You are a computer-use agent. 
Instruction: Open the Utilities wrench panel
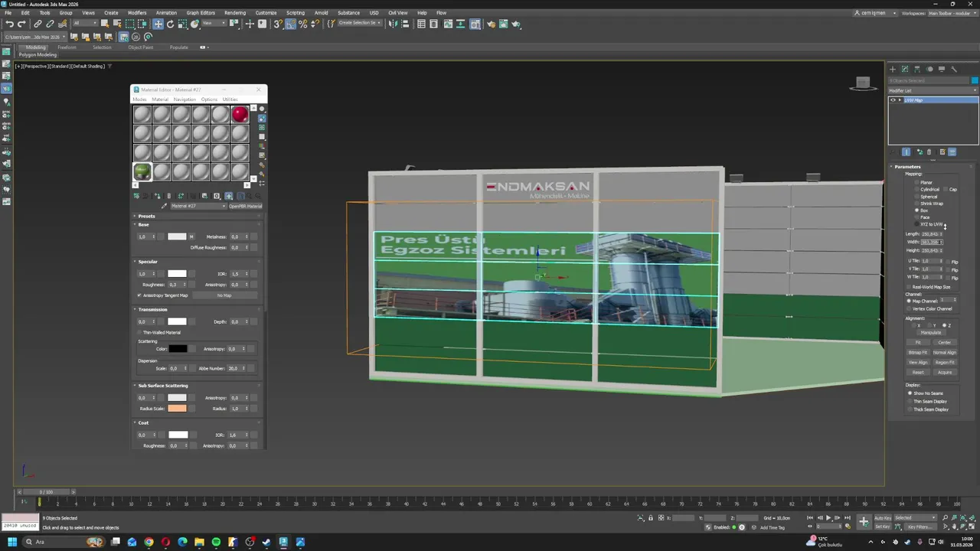click(x=954, y=69)
